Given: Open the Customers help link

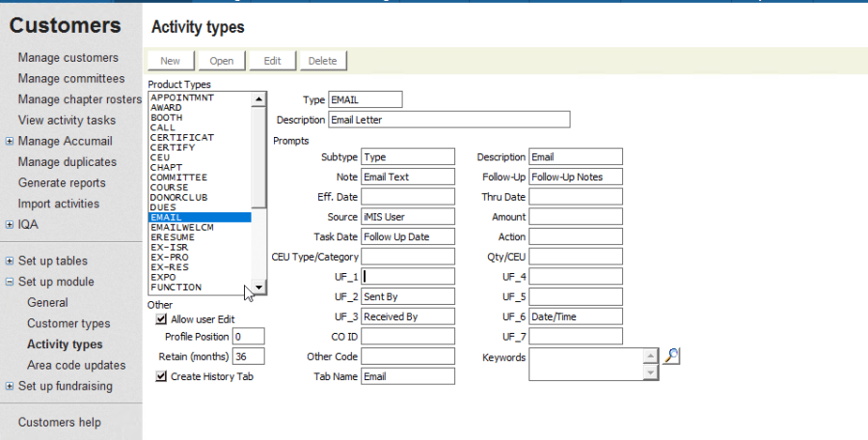Looking at the screenshot, I should (59, 422).
